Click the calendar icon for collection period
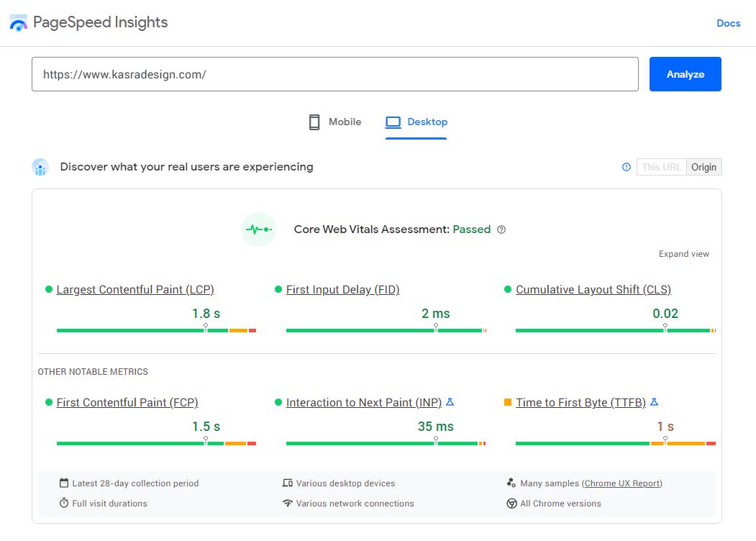756x541 pixels. tap(63, 483)
